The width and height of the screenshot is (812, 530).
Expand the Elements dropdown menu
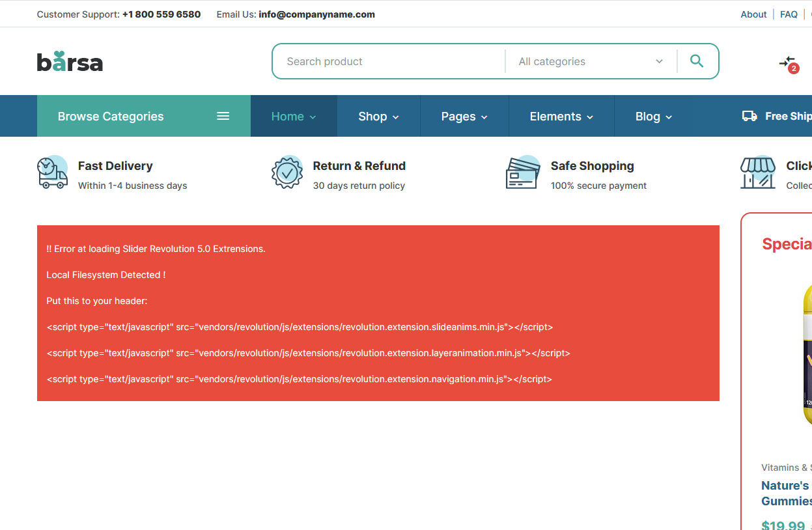[561, 117]
